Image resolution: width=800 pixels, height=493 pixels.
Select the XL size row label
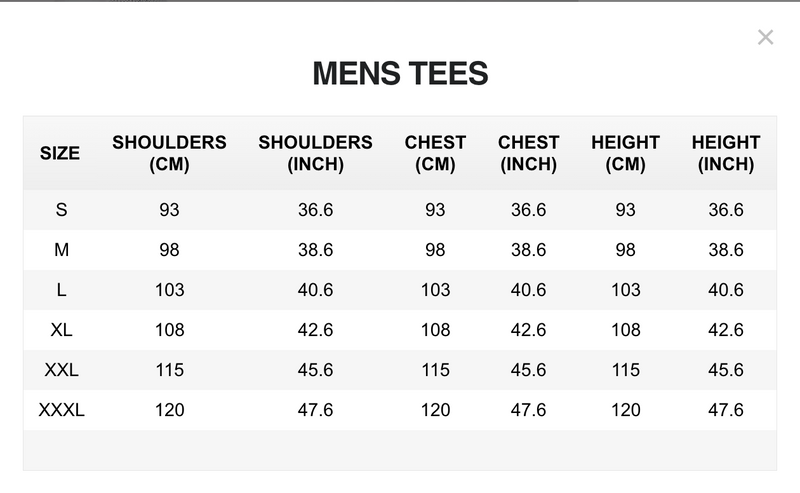click(61, 330)
